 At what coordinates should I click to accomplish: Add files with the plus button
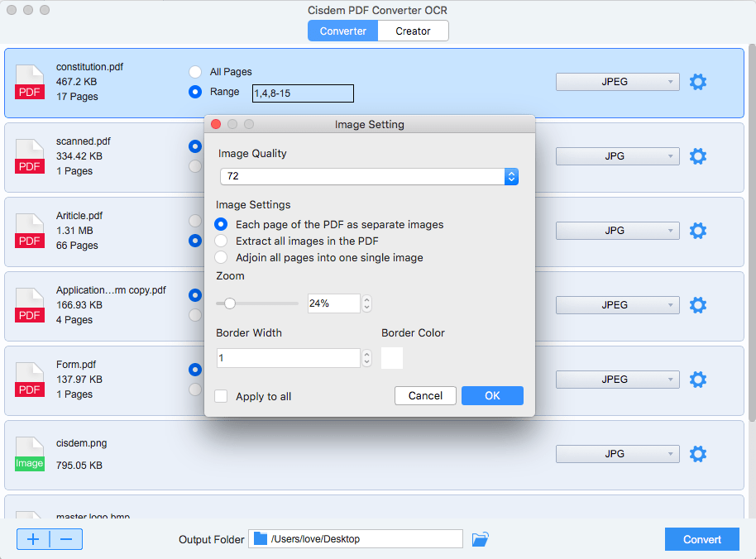point(33,539)
